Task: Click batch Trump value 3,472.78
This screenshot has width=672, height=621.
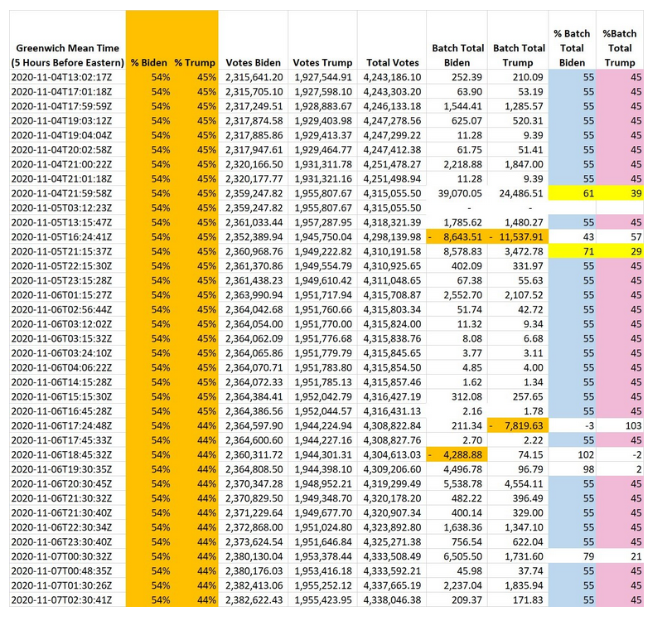Action: pyautogui.click(x=524, y=251)
